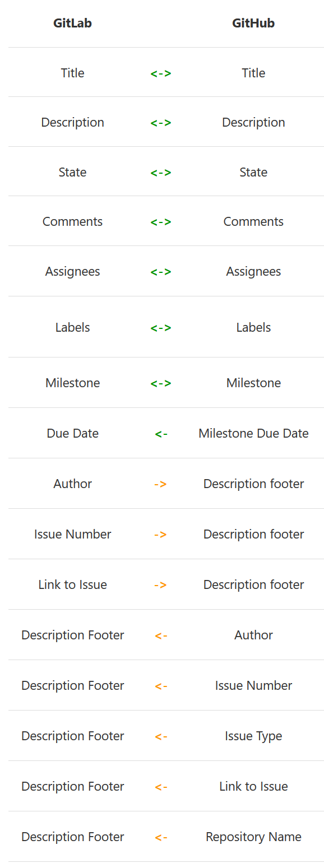The width and height of the screenshot is (324, 868).
Task: Click the orange right arrow beside Author
Action: [x=161, y=484]
